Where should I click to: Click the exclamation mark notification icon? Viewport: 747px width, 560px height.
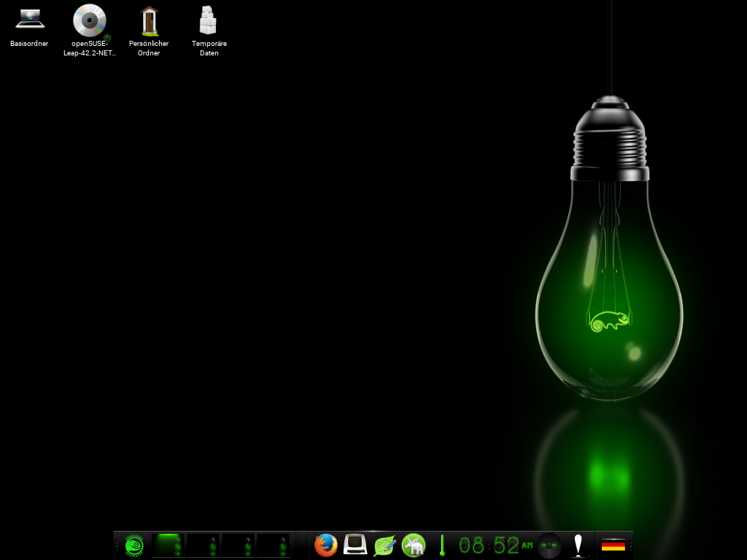click(578, 545)
